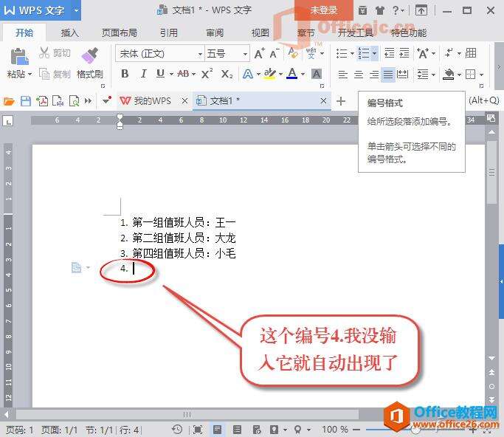Open the WPS 文字 application menu arrow
The height and width of the screenshot is (437, 504).
76,10
